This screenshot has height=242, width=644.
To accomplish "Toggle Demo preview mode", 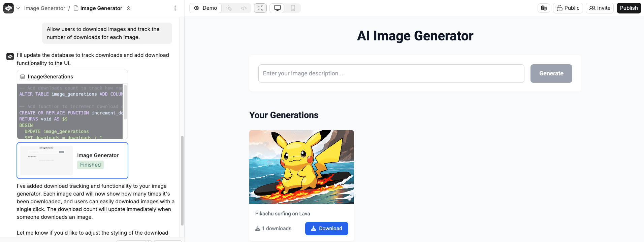I will pyautogui.click(x=205, y=8).
